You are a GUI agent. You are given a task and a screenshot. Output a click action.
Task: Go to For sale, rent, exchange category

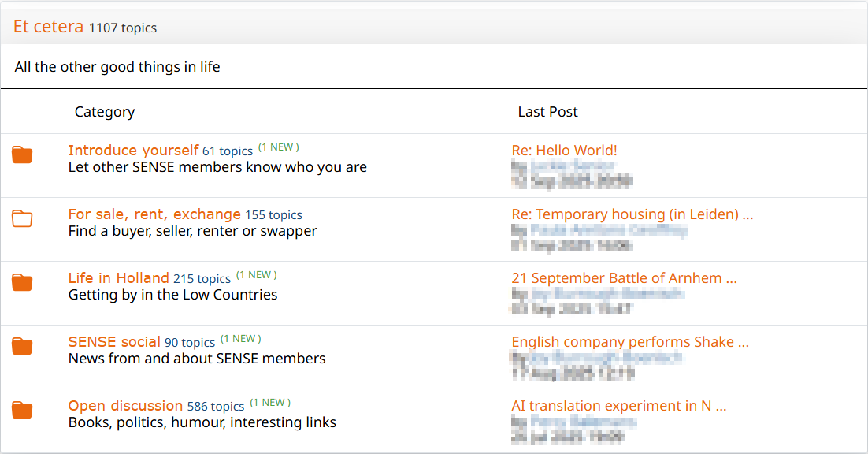tap(154, 214)
